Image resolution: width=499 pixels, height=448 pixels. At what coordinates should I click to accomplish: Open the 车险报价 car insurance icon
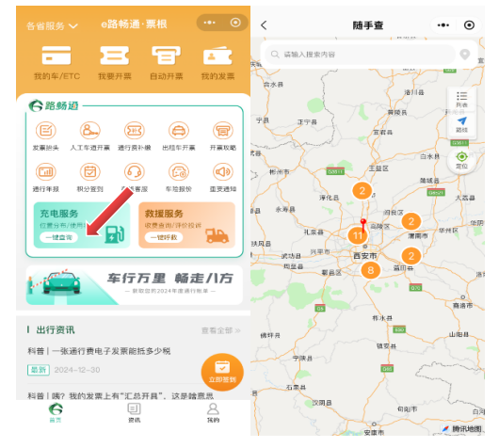[x=179, y=172]
